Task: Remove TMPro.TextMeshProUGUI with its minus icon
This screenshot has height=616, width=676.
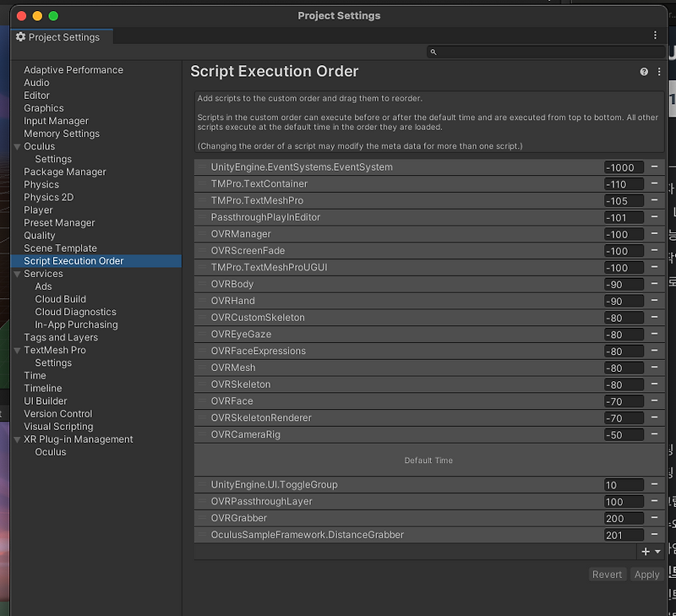Action: [655, 268]
